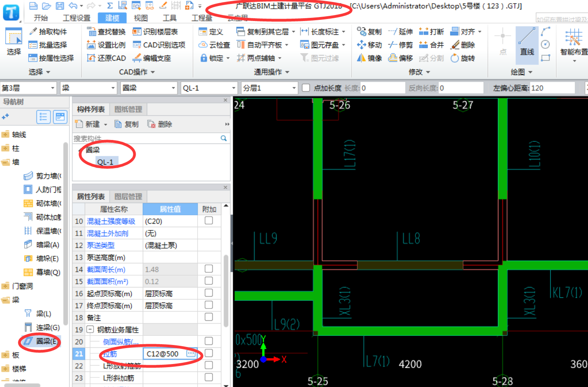
Task: Expand the 复制到其它层 dropdown
Action: click(294, 32)
